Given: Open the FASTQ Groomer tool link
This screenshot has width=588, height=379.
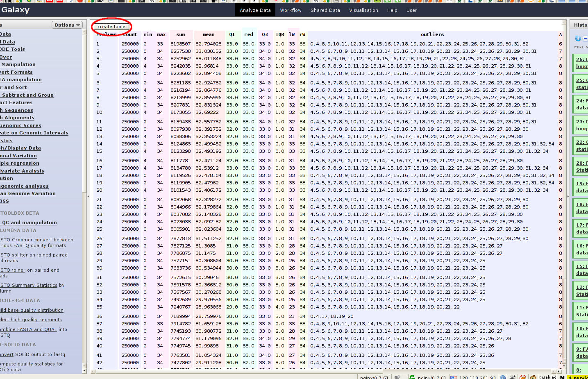Looking at the screenshot, I should pos(16,240).
